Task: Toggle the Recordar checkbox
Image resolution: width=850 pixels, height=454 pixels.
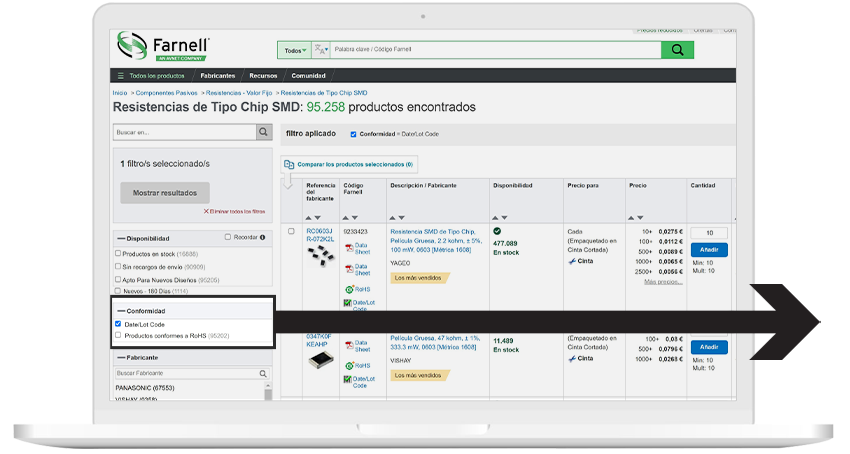Action: [228, 237]
